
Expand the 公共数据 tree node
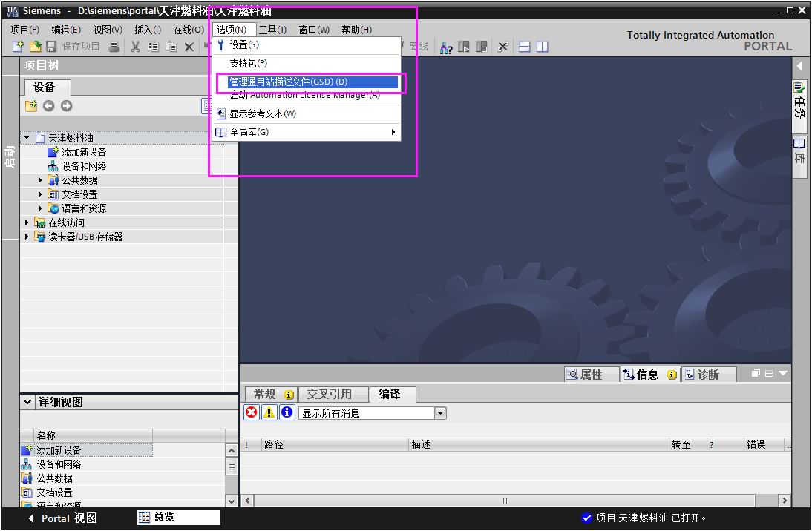click(41, 180)
